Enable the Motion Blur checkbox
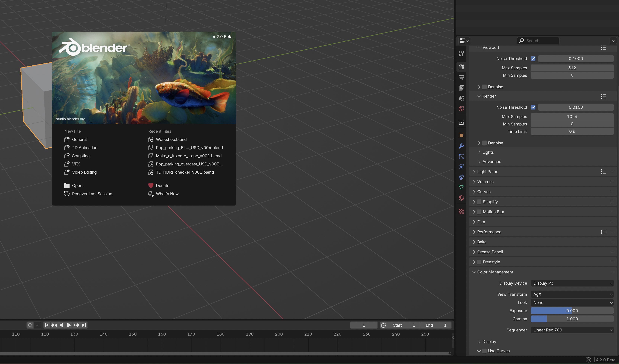The image size is (619, 364). coord(479,212)
